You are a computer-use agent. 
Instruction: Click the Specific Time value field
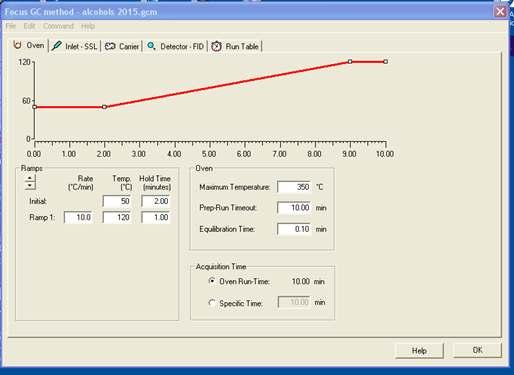[294, 302]
